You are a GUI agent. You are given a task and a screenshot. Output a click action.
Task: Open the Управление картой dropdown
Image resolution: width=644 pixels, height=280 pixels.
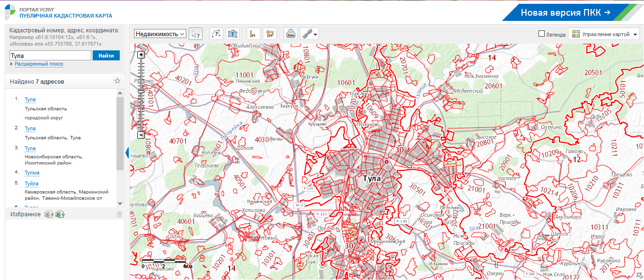[604, 34]
